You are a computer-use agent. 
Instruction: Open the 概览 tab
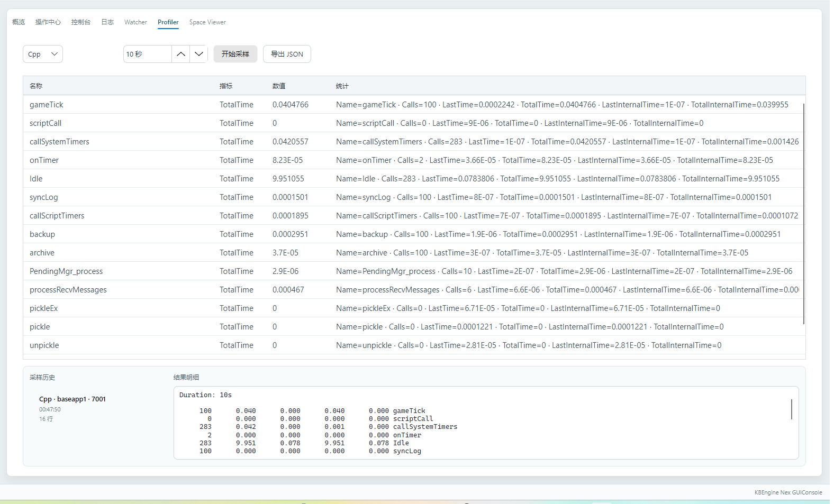19,22
